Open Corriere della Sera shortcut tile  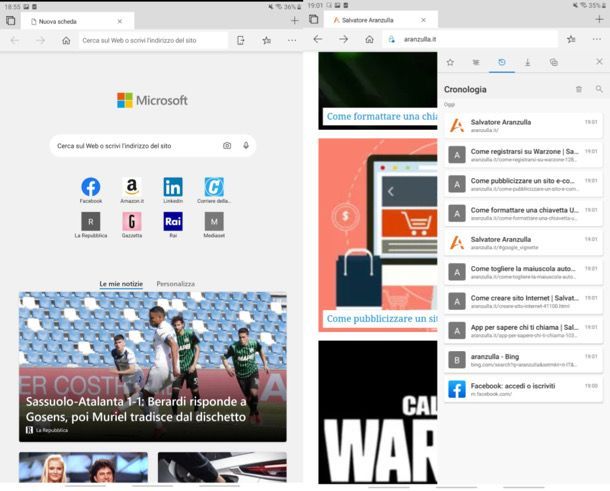pyautogui.click(x=214, y=190)
